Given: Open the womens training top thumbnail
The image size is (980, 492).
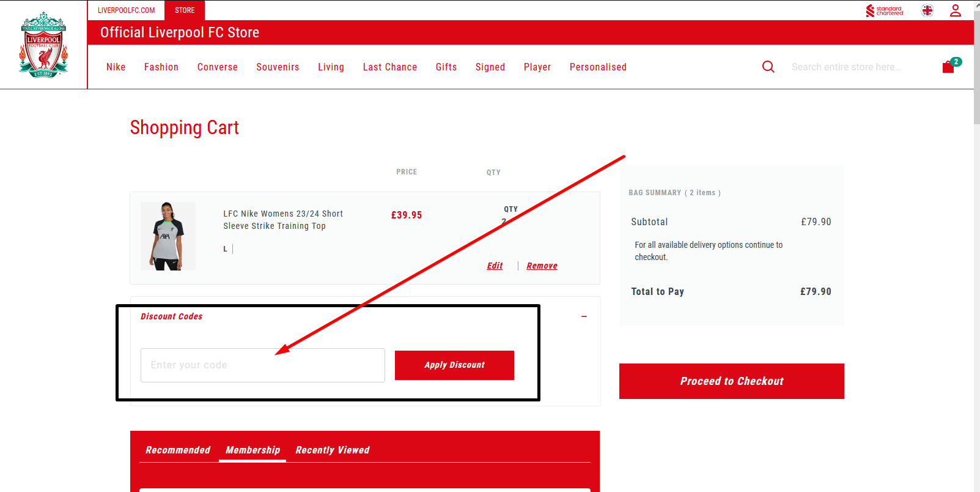Looking at the screenshot, I should (168, 236).
